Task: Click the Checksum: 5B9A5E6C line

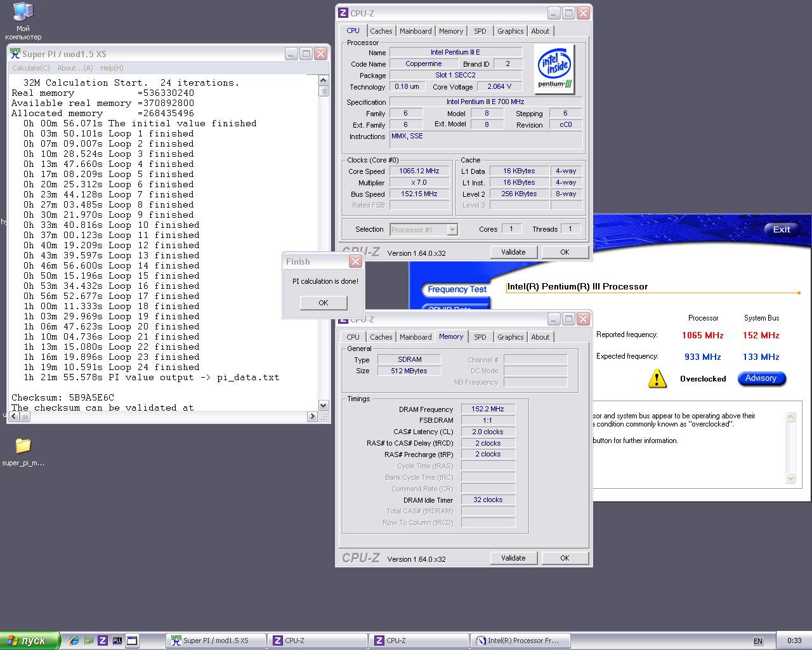Action: [x=63, y=397]
